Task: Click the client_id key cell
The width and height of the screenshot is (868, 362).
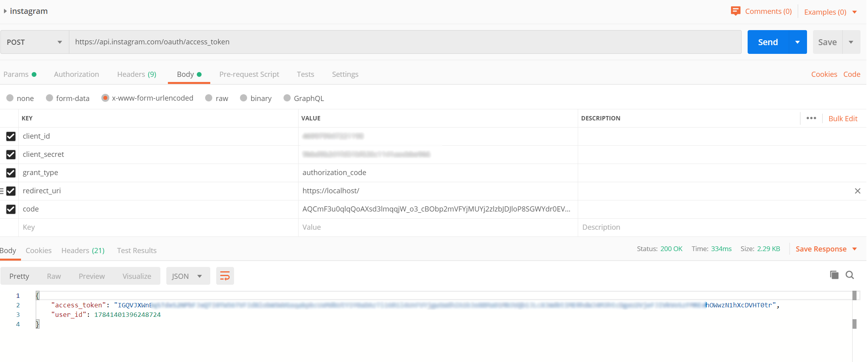Action: [158, 136]
